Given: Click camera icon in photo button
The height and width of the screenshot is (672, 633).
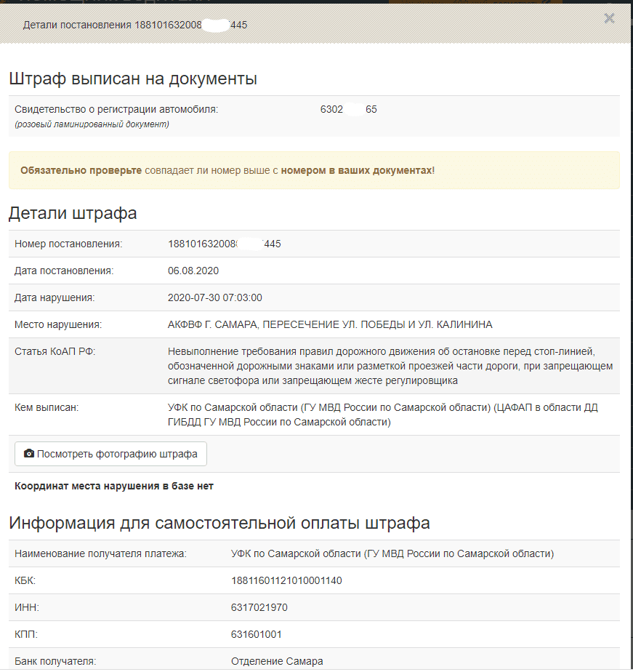Looking at the screenshot, I should click(28, 453).
